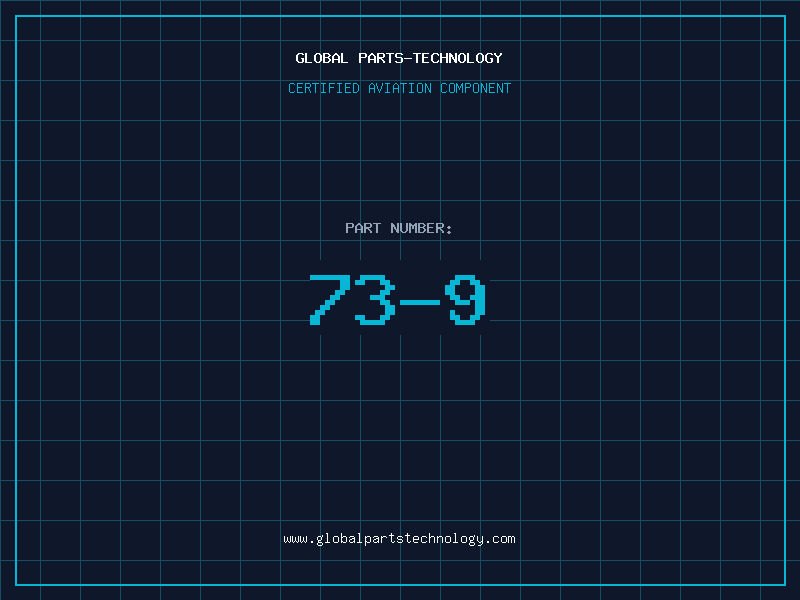Click the PART NUMBER: label
Screen dimensions: 800x600
pyautogui.click(x=399, y=228)
